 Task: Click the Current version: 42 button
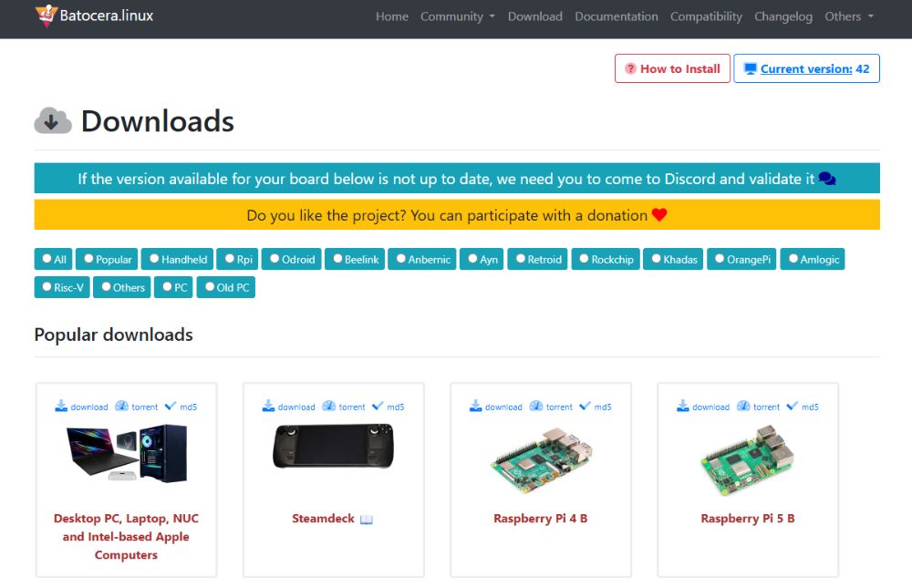[806, 68]
